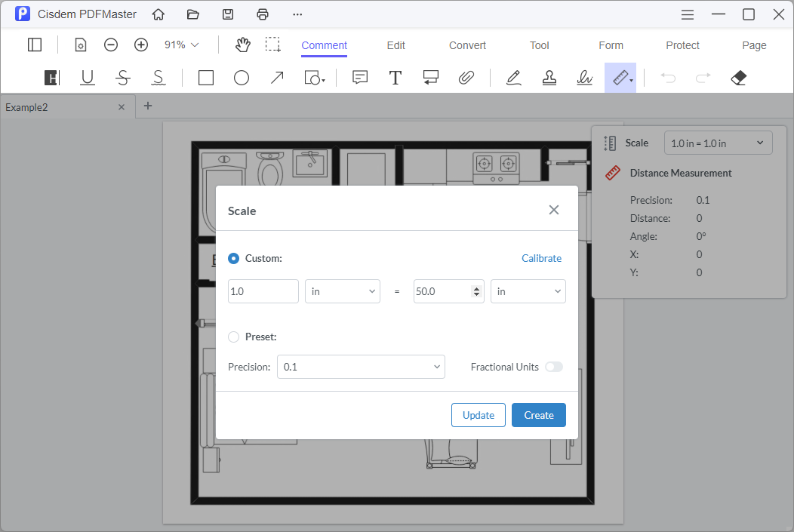Select the marquee selection tool

273,45
